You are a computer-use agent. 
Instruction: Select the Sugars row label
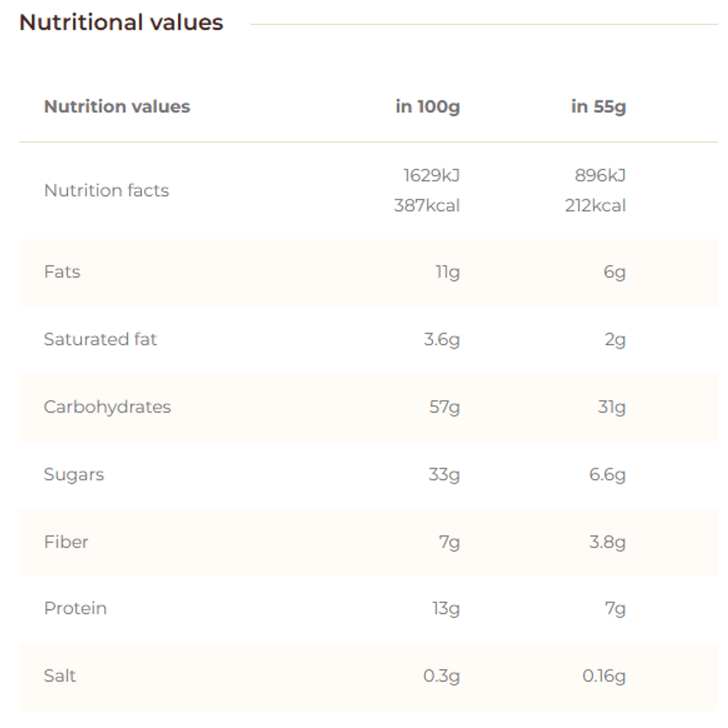pyautogui.click(x=74, y=475)
